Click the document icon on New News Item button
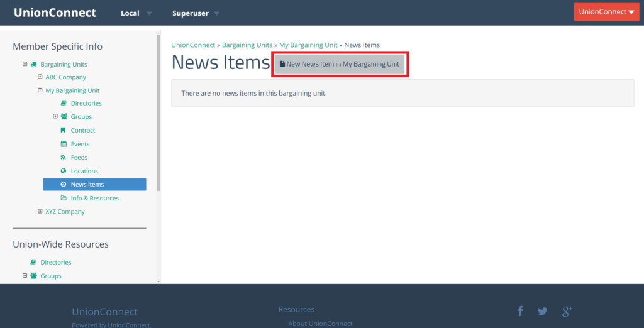 point(282,64)
